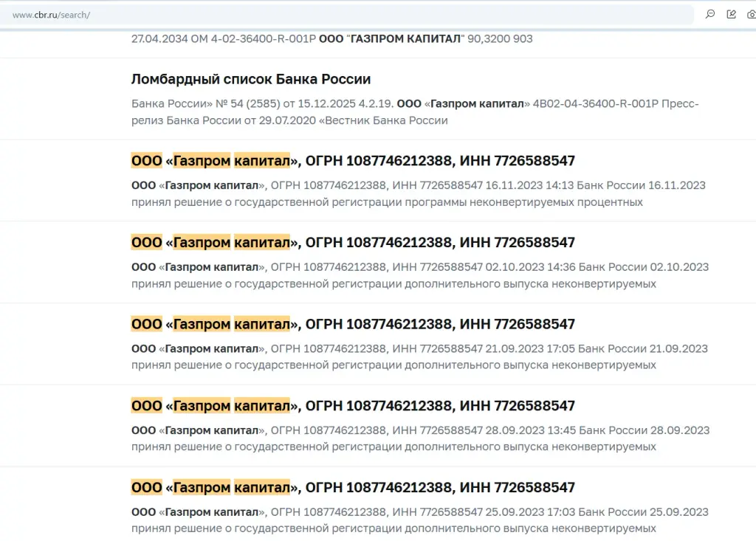Open the page annotation pencil icon
The image size is (756, 541).
point(732,15)
